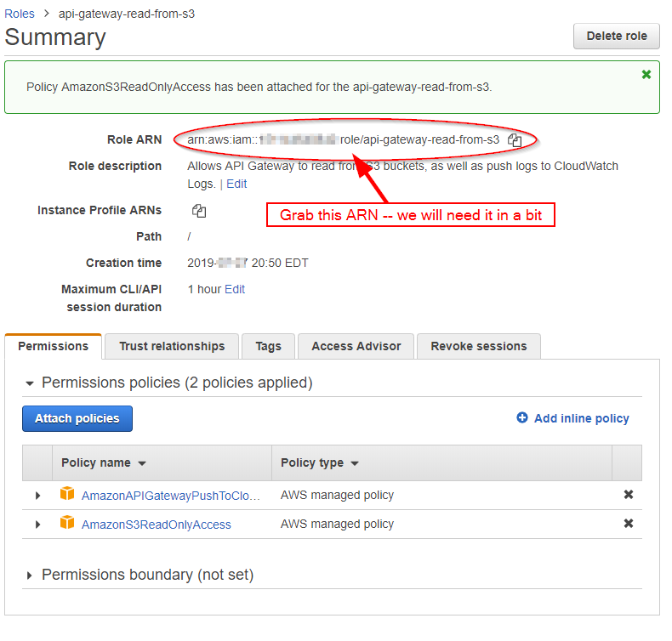Copy the Role ARN to clipboard
The image size is (672, 641).
tap(515, 140)
